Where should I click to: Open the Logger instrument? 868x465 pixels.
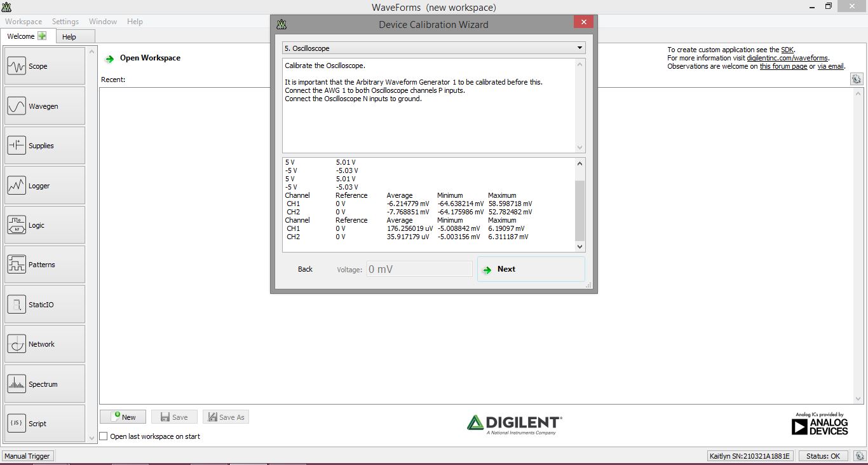[44, 186]
